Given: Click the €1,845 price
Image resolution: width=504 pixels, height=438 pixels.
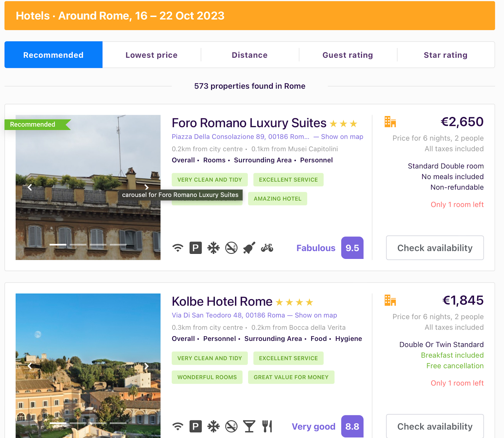Looking at the screenshot, I should click(x=463, y=300).
